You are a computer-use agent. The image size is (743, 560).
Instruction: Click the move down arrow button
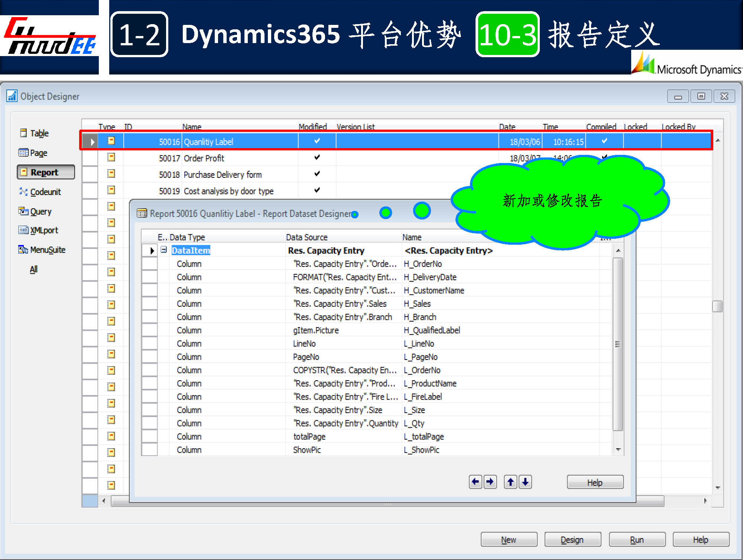point(525,482)
